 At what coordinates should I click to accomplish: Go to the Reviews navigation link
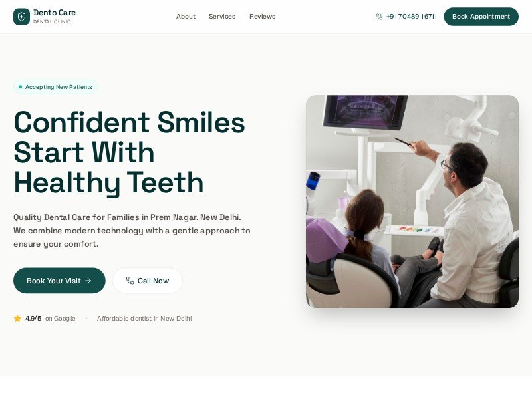pyautogui.click(x=262, y=16)
